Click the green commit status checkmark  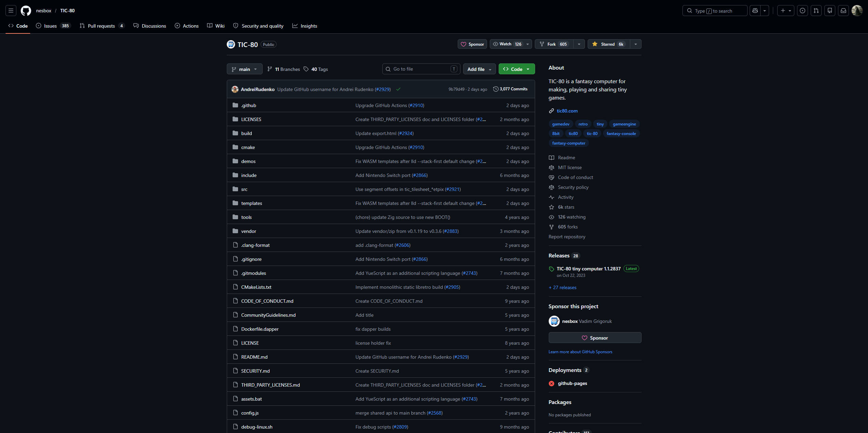click(398, 89)
